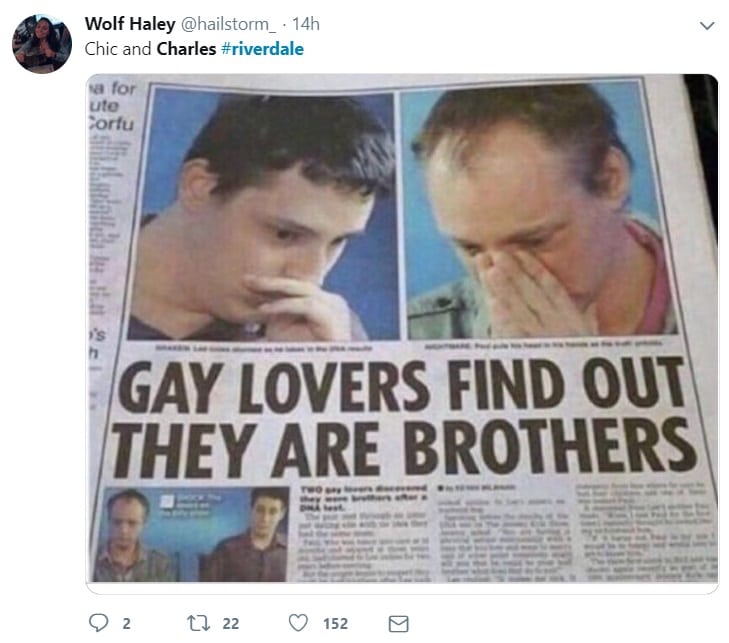Click the GAY LOVERS FIND OUT headline

coord(402,387)
